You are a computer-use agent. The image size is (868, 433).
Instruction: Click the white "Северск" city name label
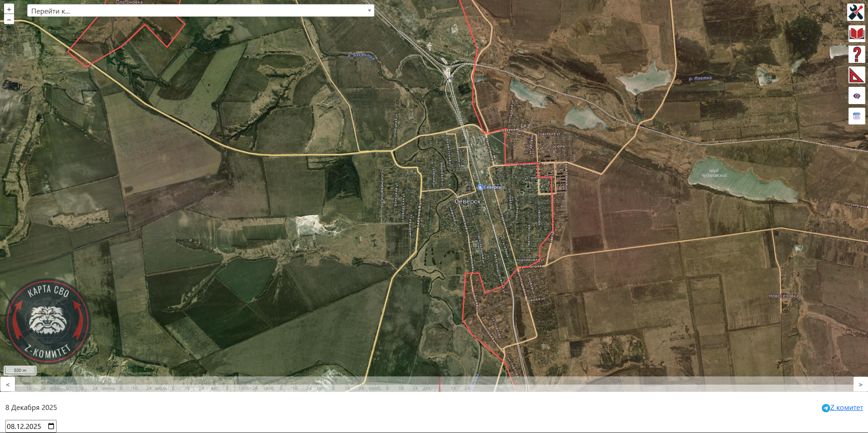click(x=467, y=201)
